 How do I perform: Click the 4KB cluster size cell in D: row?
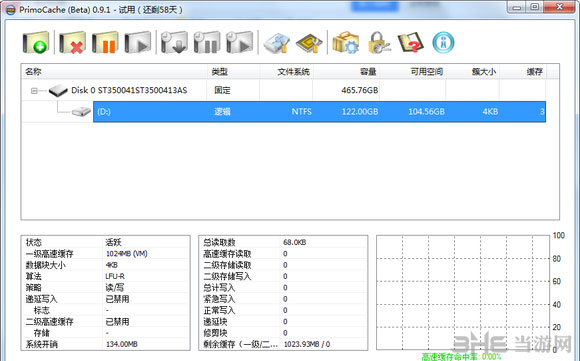[x=490, y=112]
